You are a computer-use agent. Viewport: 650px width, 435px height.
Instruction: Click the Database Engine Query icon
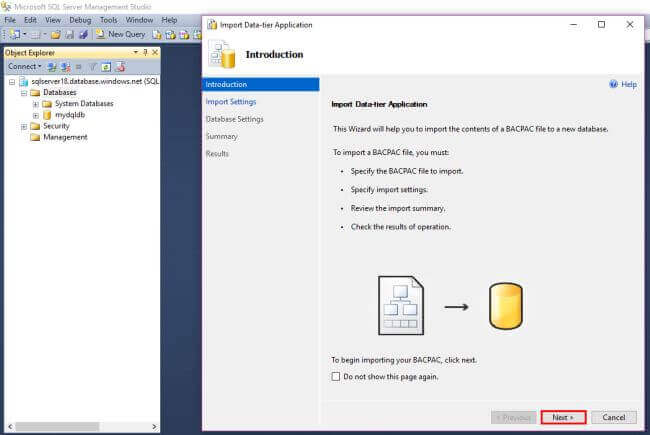[x=157, y=35]
